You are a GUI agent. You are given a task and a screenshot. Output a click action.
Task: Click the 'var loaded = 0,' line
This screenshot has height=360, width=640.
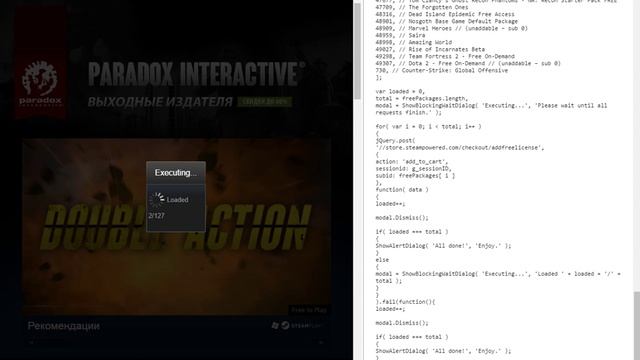point(400,91)
